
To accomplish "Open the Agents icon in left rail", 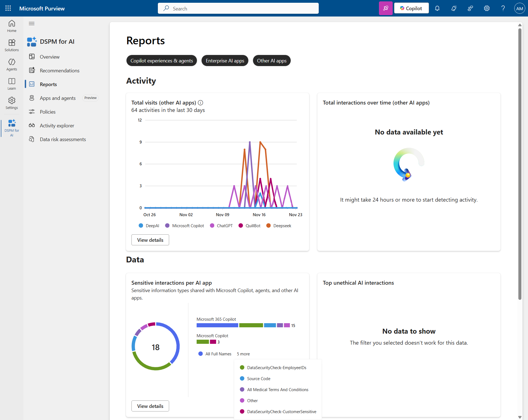I will tap(12, 64).
